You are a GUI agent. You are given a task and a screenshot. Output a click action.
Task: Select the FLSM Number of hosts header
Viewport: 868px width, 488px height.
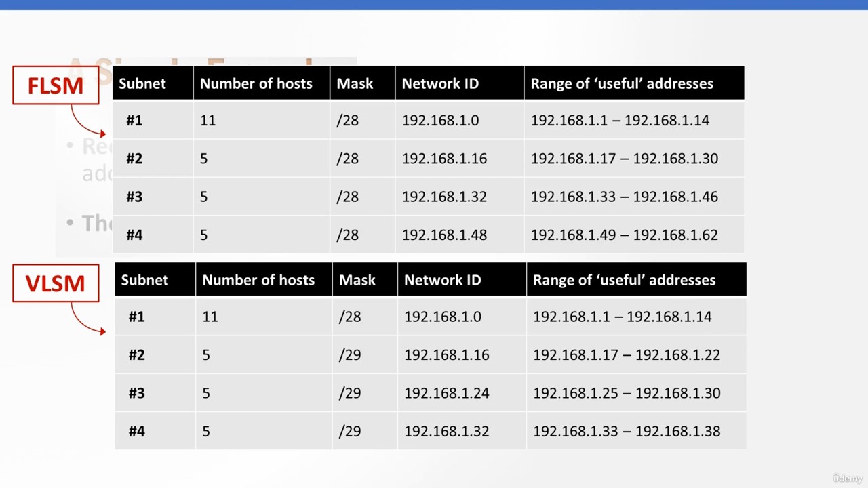click(256, 83)
